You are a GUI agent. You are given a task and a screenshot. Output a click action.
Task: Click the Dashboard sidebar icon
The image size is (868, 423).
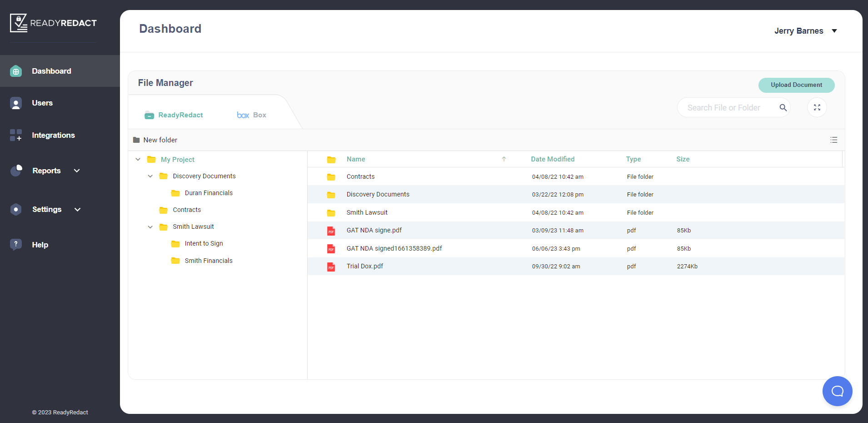pos(16,71)
